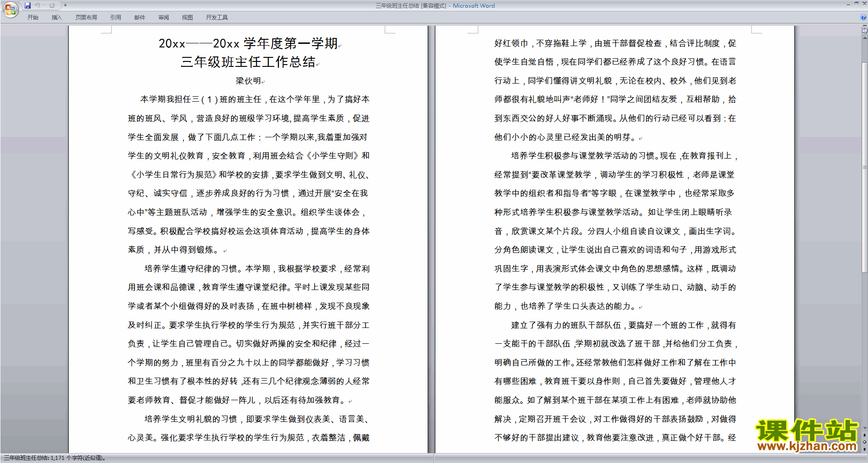The height and width of the screenshot is (463, 868).
Task: Click line starting '解决，定期召开班干会议'
Action: pyautogui.click(x=615, y=419)
